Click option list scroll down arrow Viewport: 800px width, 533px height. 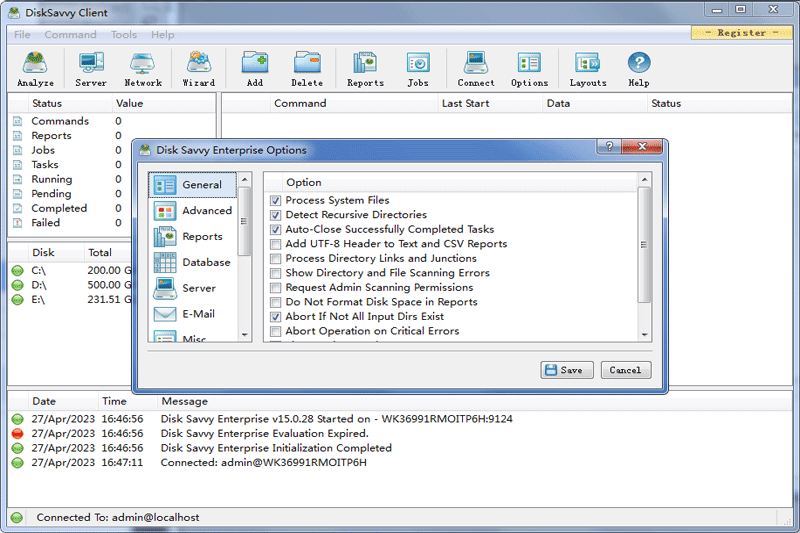(644, 335)
